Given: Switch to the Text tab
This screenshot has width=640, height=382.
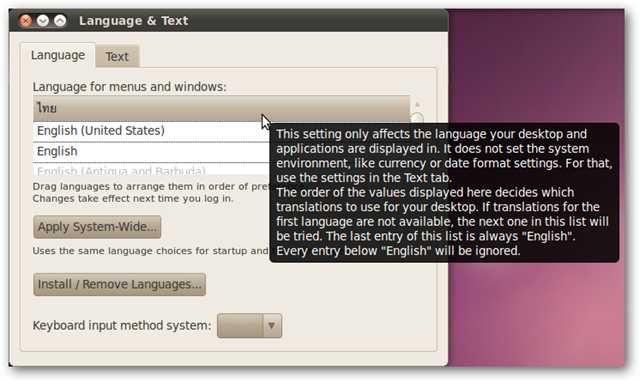Looking at the screenshot, I should 117,56.
